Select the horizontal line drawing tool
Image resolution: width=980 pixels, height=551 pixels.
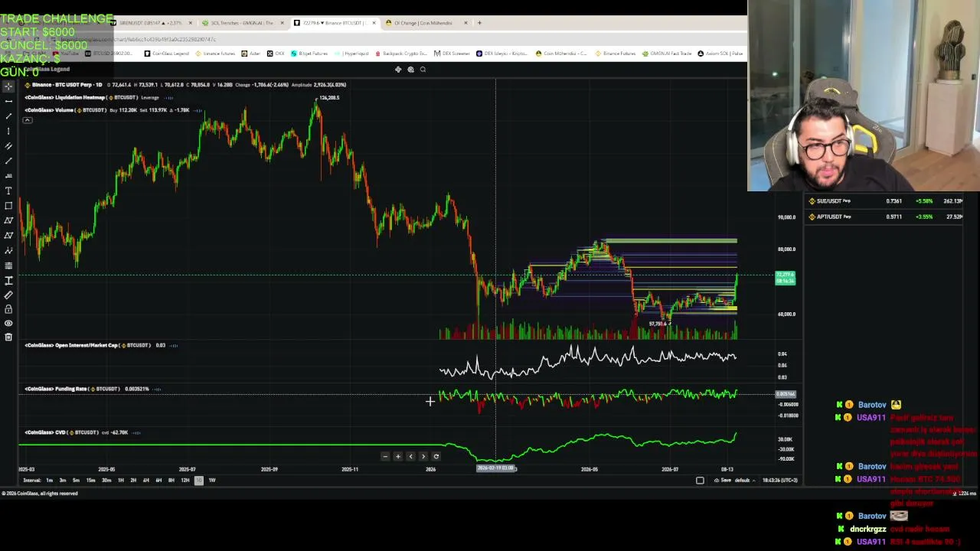click(x=8, y=101)
